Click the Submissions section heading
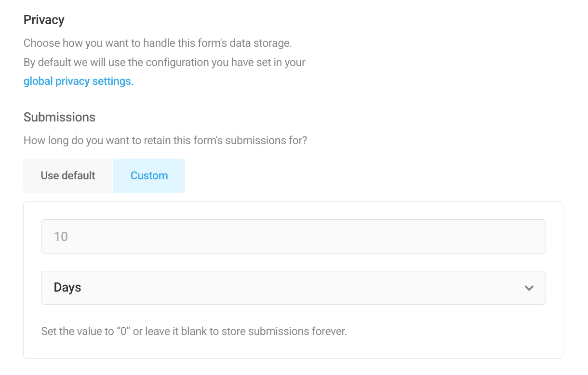 [59, 117]
